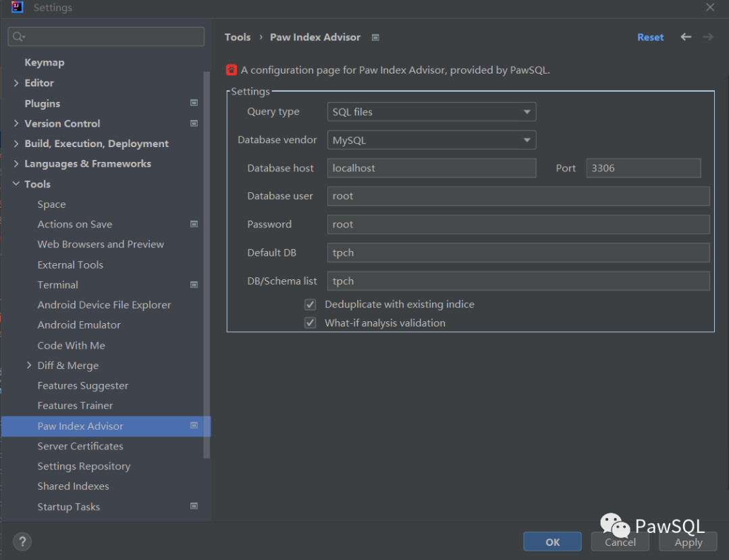Focus the settings search field
729x560 pixels.
106,36
